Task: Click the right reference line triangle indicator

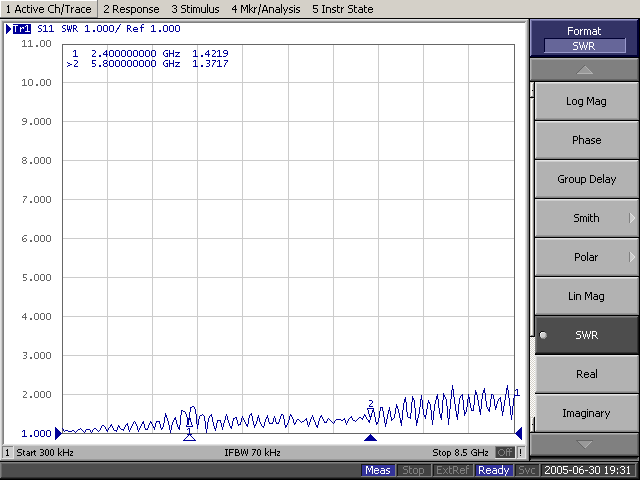Action: click(519, 433)
